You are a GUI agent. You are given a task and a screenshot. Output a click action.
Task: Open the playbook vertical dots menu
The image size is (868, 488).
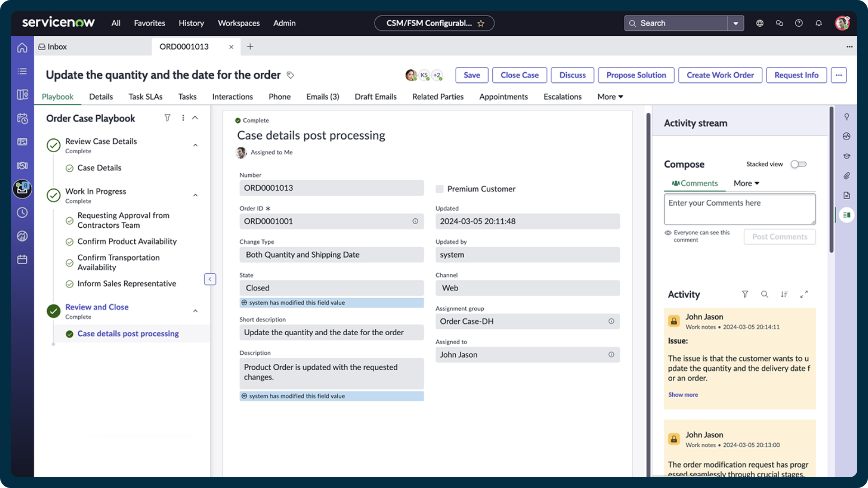183,118
